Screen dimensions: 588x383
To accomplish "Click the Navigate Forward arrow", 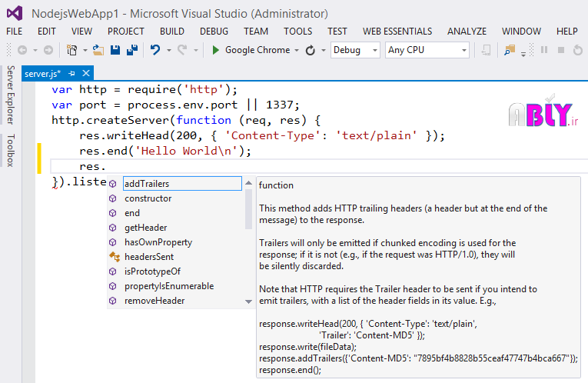I will (x=48, y=50).
